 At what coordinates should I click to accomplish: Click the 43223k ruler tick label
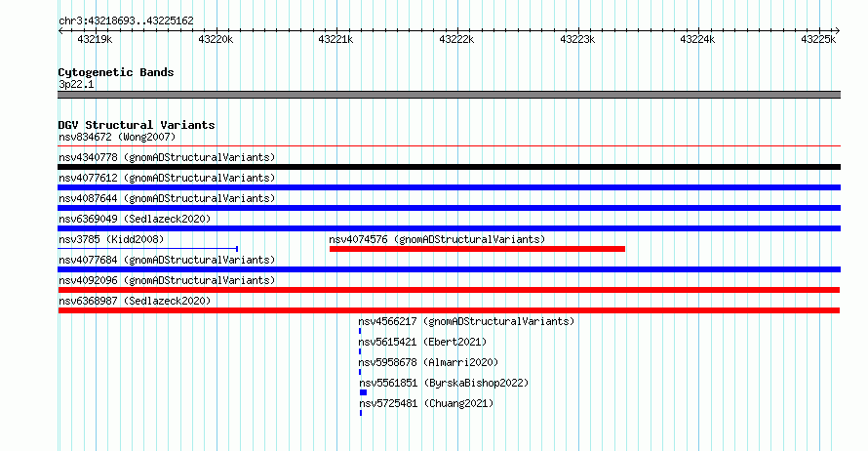tap(577, 39)
